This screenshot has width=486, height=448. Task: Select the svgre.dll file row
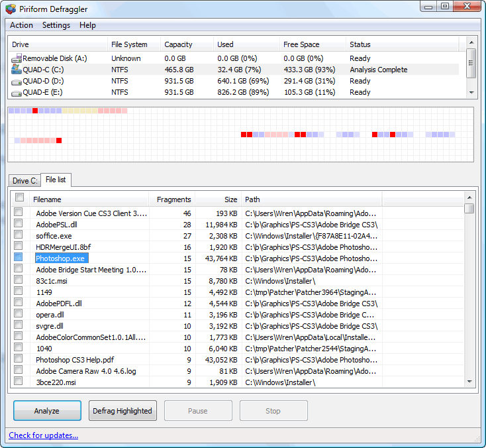tap(238, 326)
